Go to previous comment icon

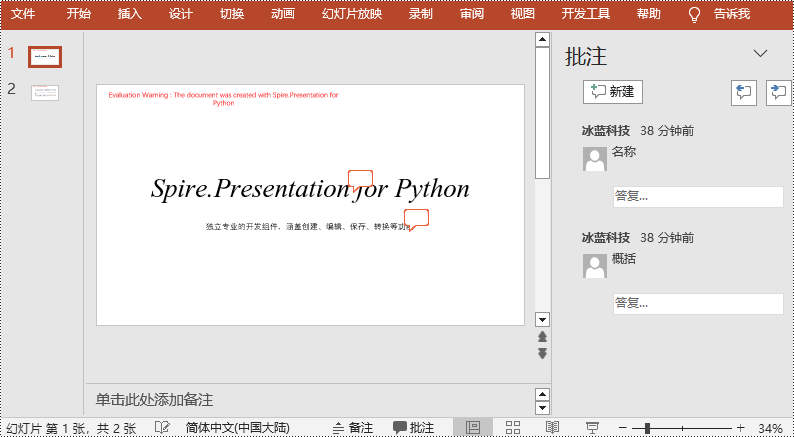tap(744, 93)
